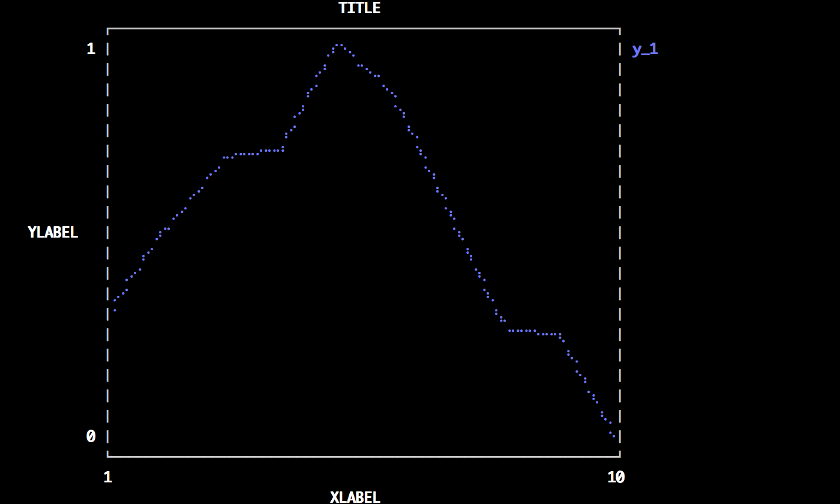Click the y_1 legend entry
The image size is (840, 504).
coord(645,49)
